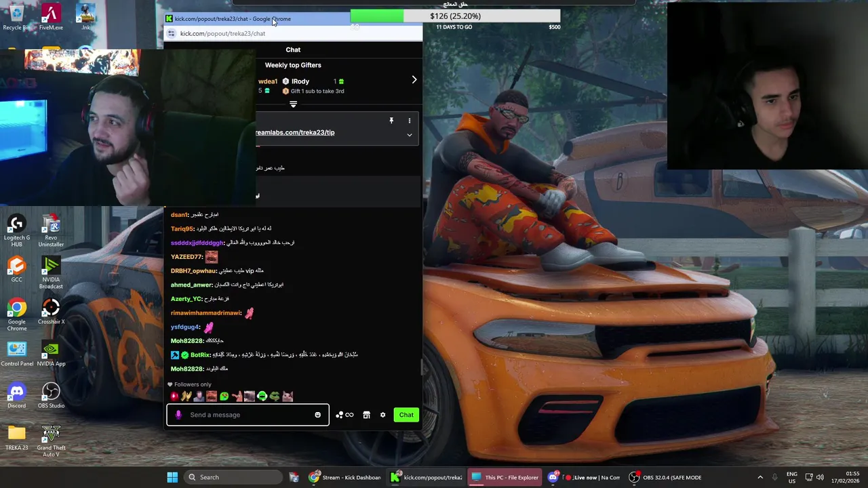This screenshot has width=868, height=488.
Task: Open the chat shop storefront icon
Action: [x=366, y=415]
